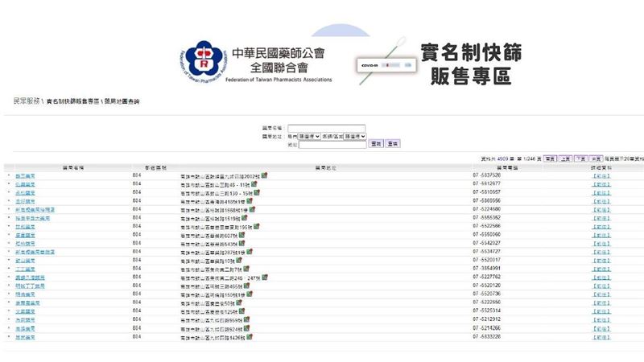Click the reset button beside 查詢
This screenshot has width=644, height=362.
click(393, 144)
